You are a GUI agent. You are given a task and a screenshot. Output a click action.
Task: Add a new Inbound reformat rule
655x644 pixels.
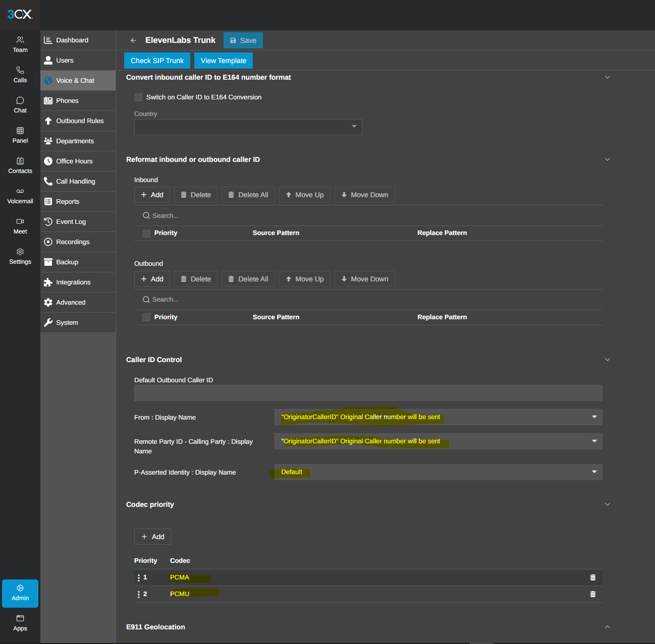pyautogui.click(x=152, y=195)
